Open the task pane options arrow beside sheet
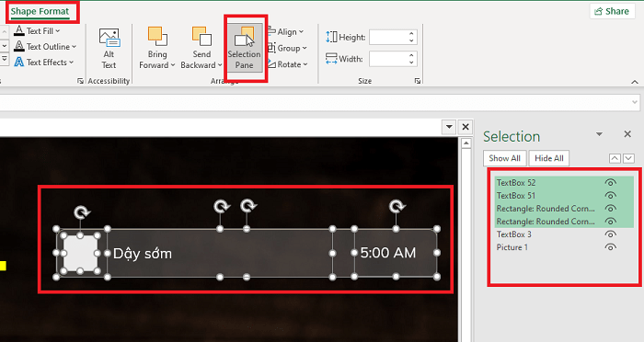This screenshot has height=342, width=644. (449, 127)
